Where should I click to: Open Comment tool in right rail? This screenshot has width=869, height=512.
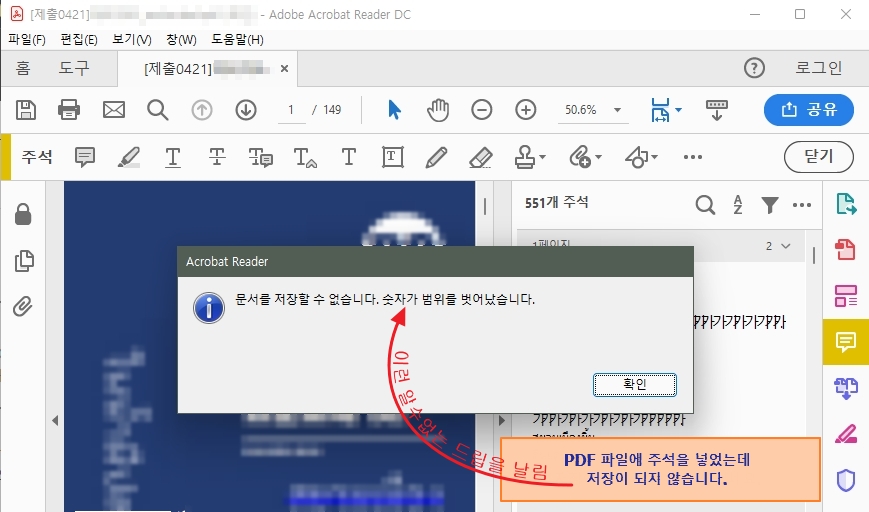point(846,342)
